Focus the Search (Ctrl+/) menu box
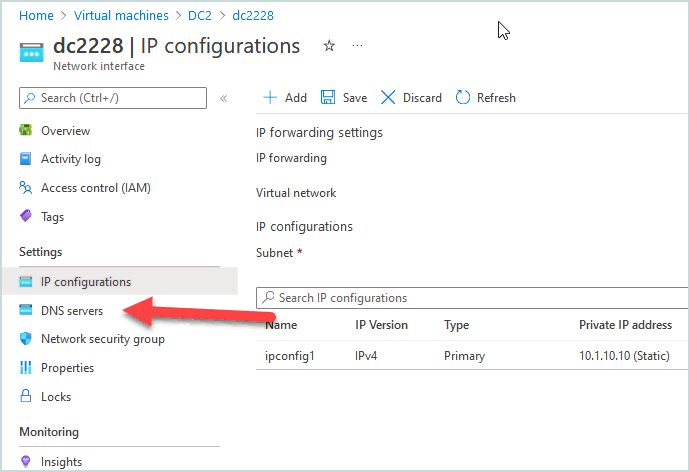 (113, 98)
